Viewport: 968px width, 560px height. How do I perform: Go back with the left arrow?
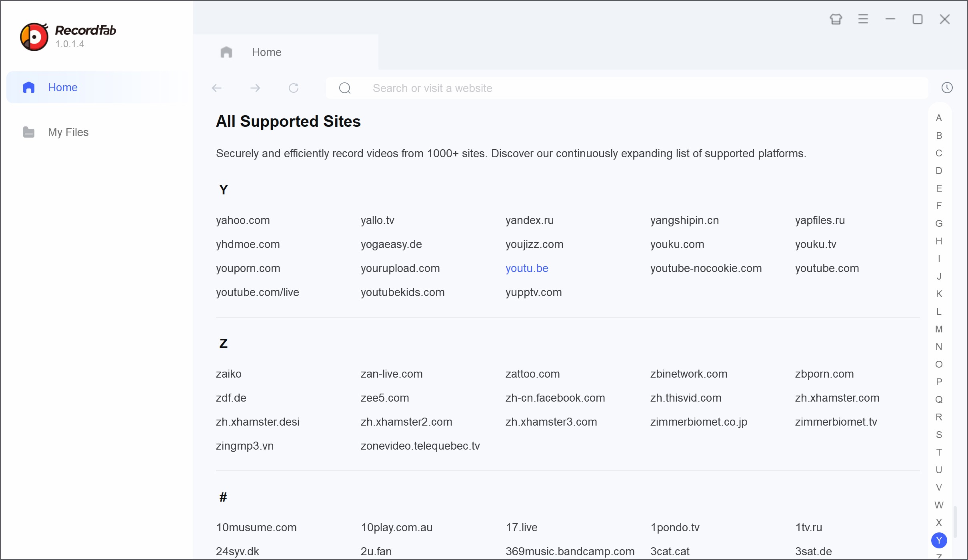tap(217, 88)
